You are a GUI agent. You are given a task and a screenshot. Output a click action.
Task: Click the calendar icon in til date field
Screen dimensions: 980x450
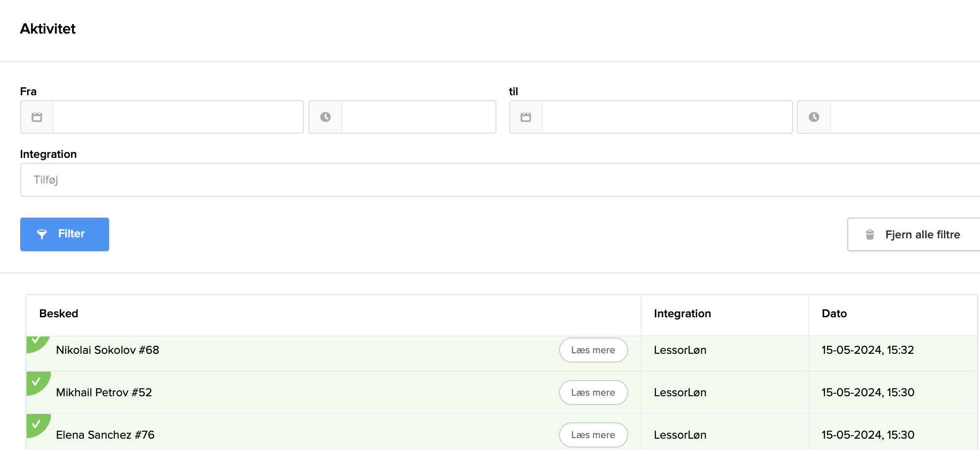[x=526, y=117]
